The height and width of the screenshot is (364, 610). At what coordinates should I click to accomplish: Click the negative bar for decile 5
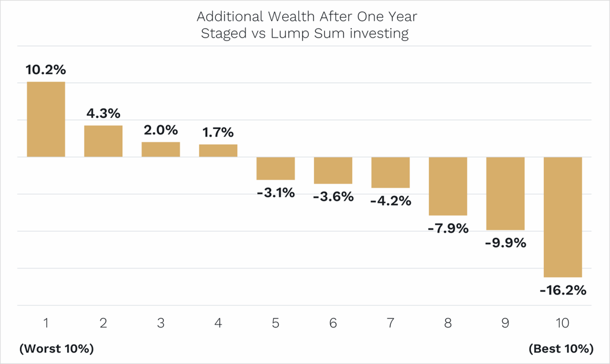[x=275, y=168]
